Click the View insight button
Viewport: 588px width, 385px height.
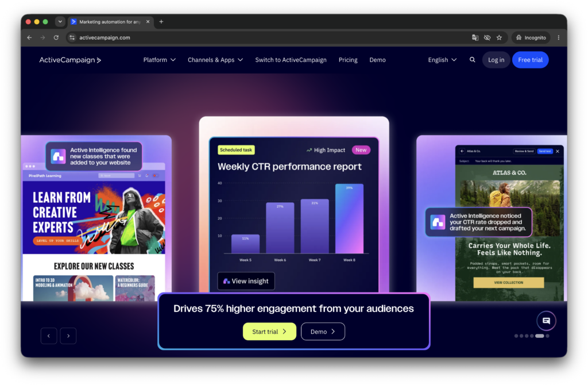(x=246, y=281)
